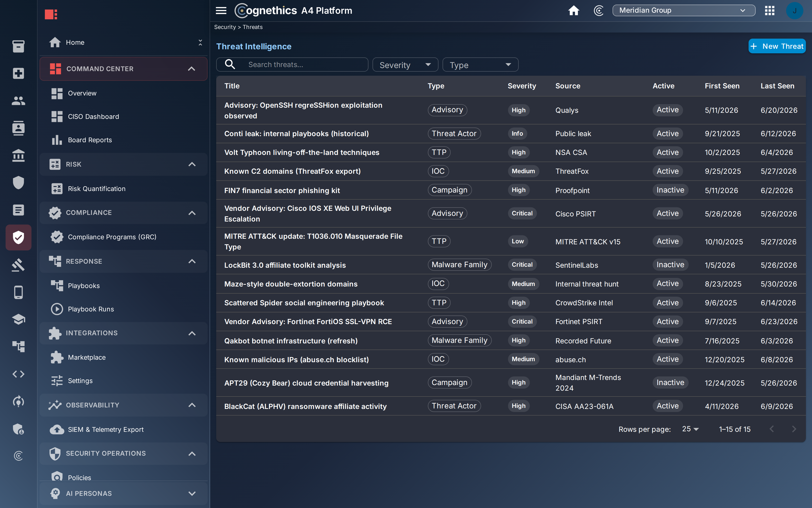The image size is (812, 508).
Task: Open the bank building icon in left rail
Action: [19, 155]
